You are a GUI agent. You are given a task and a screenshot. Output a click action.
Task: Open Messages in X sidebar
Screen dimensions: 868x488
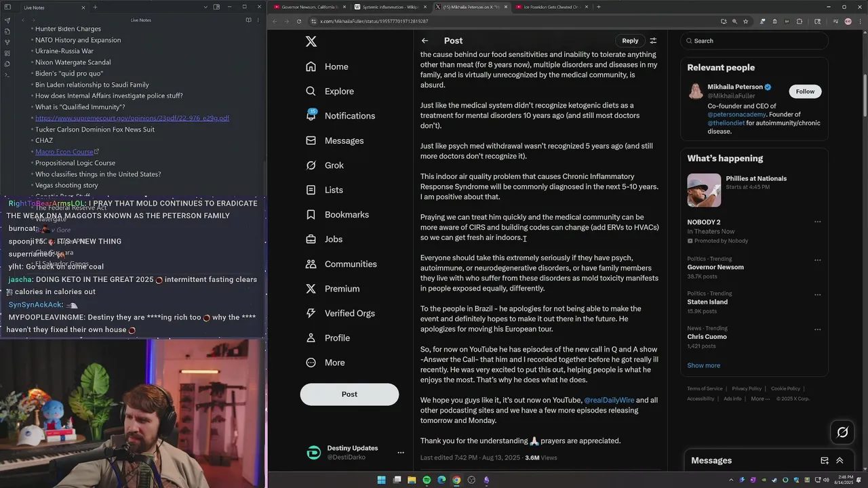pyautogui.click(x=334, y=140)
